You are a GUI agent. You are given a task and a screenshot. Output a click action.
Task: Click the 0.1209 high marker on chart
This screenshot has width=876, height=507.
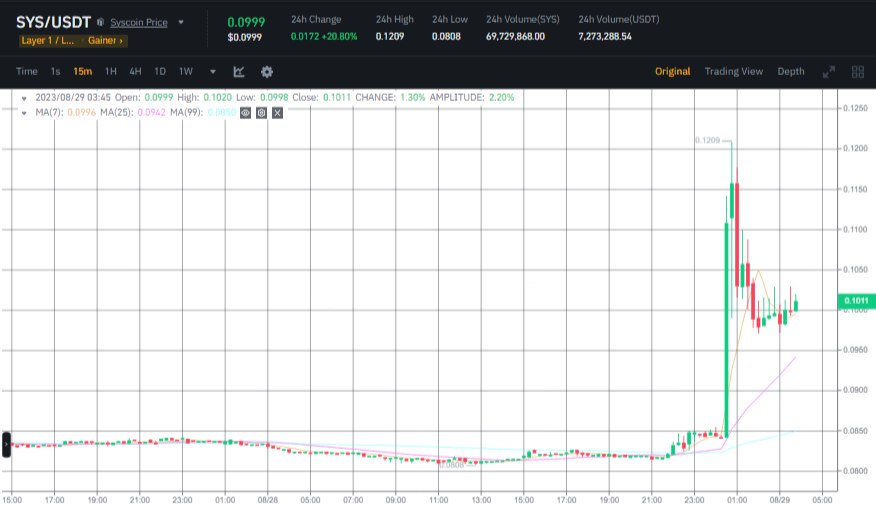[x=707, y=140]
